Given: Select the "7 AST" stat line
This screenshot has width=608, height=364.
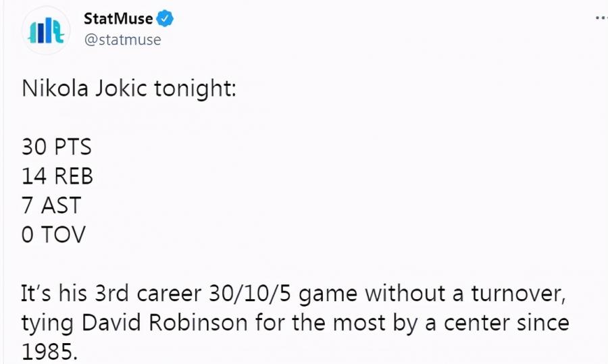Looking at the screenshot, I should click(51, 205).
